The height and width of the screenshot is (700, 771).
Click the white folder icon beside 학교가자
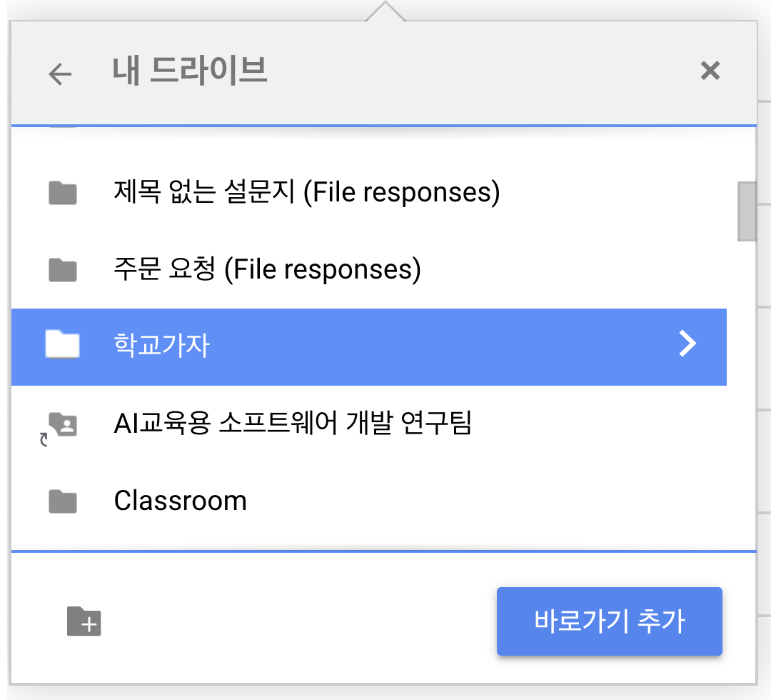click(62, 344)
